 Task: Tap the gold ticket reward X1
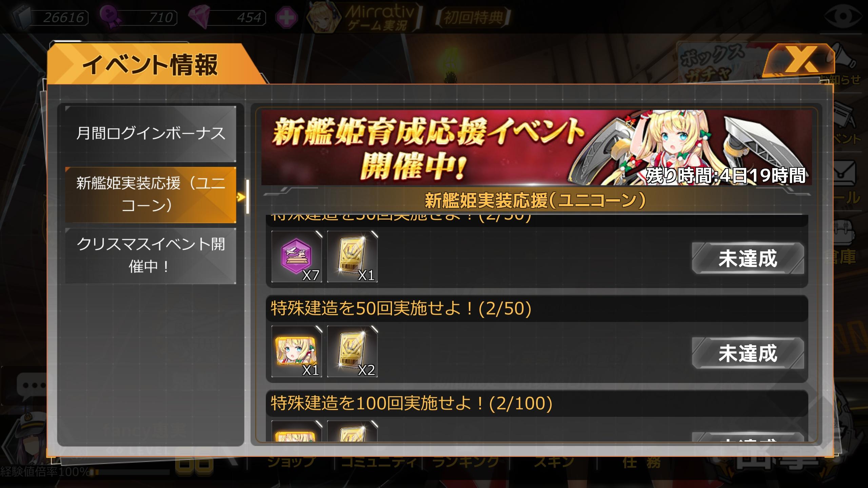pyautogui.click(x=352, y=257)
